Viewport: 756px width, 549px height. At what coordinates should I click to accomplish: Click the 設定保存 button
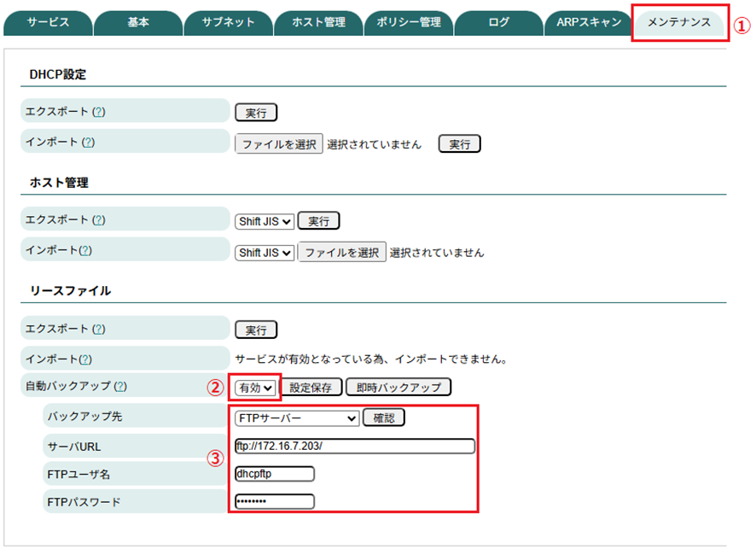311,388
